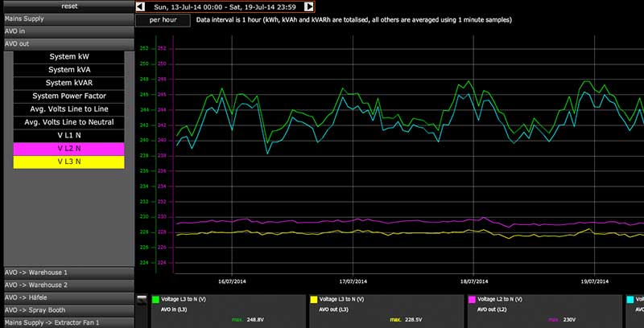This screenshot has width=644, height=328.
Task: Select System kW parameter
Action: (x=69, y=57)
